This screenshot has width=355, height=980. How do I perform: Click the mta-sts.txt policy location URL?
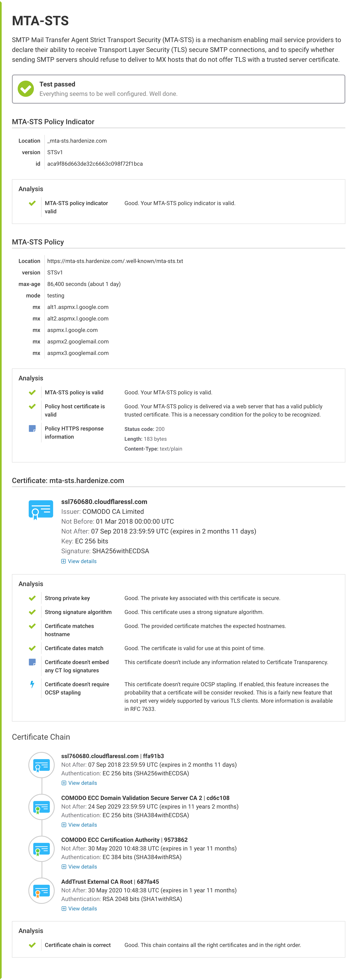point(115,261)
